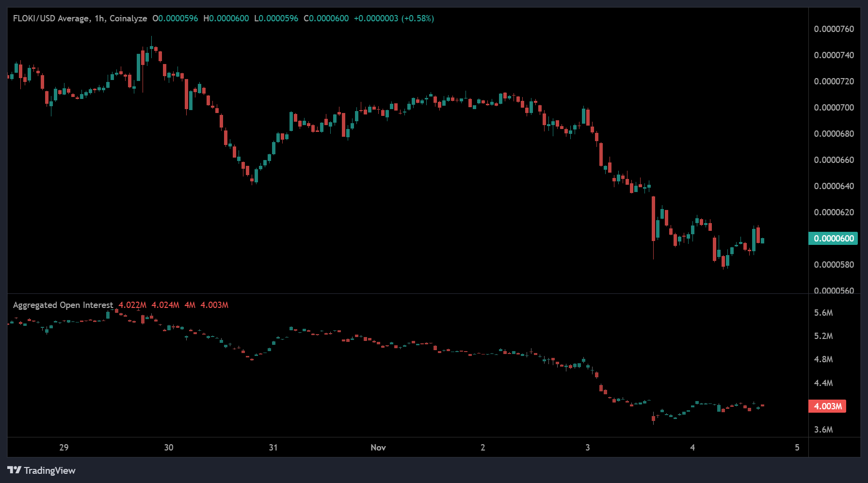Viewport: 868px width, 483px height.
Task: Click date 30 on the time axis
Action: (x=168, y=448)
